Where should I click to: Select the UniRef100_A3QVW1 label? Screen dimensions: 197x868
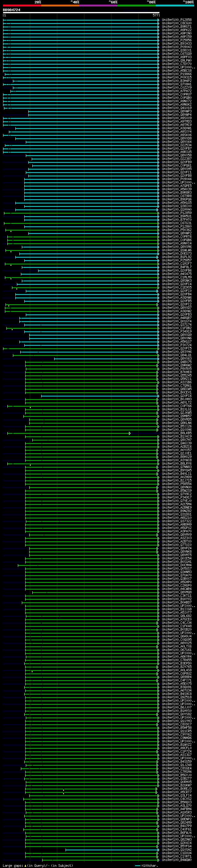177,128
